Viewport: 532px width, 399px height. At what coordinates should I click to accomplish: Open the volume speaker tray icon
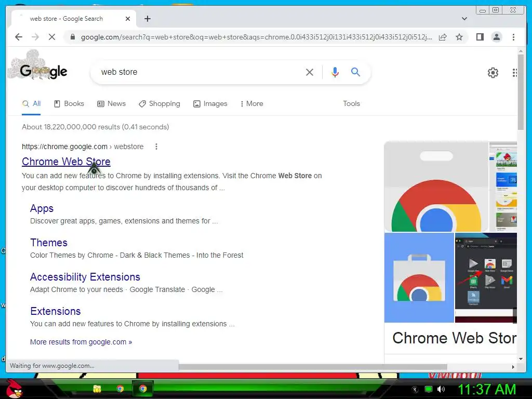pyautogui.click(x=441, y=389)
